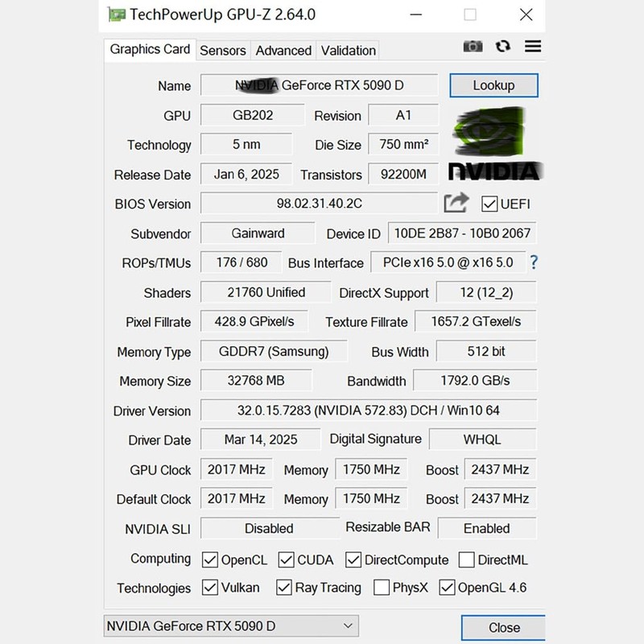Click the Technology value 5 nm
The width and height of the screenshot is (644, 644).
coord(246,144)
